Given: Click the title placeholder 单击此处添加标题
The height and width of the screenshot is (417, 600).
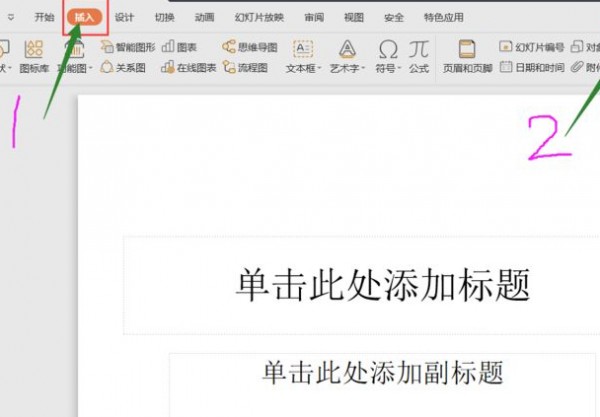Looking at the screenshot, I should [383, 285].
